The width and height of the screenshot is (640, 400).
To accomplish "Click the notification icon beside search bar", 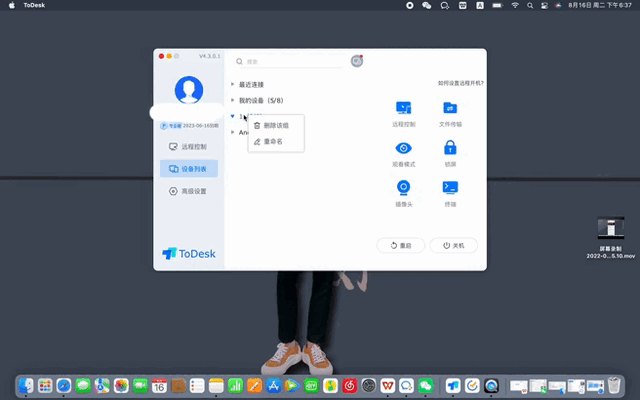I will tap(357, 61).
